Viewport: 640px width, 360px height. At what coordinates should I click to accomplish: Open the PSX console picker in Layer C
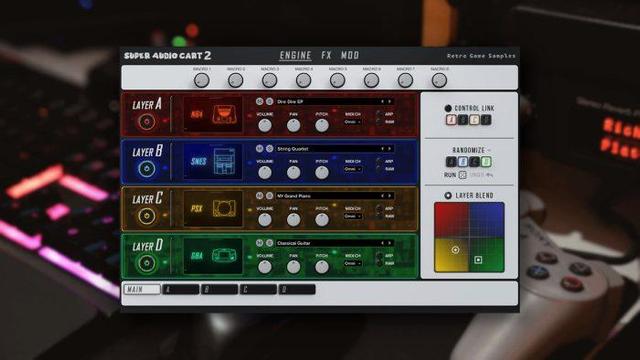coord(213,209)
